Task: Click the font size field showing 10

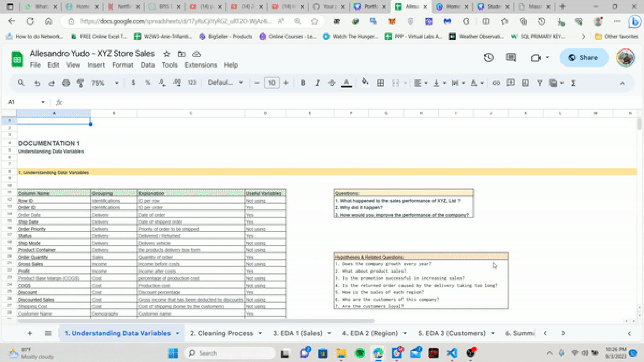Action: pos(272,83)
